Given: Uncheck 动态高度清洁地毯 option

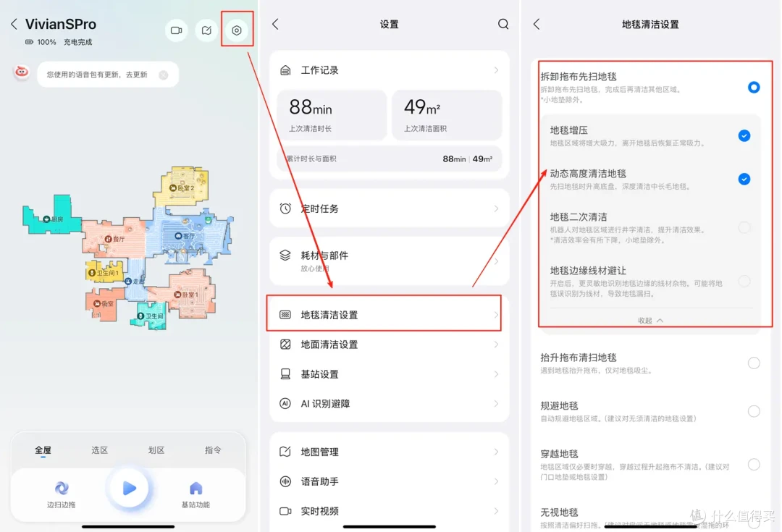Looking at the screenshot, I should (x=744, y=179).
